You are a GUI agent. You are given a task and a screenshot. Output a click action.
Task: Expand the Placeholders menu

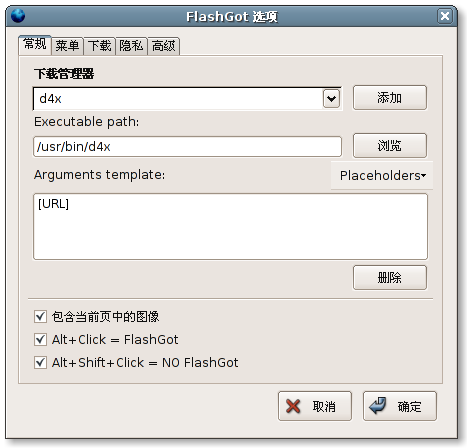pos(382,175)
